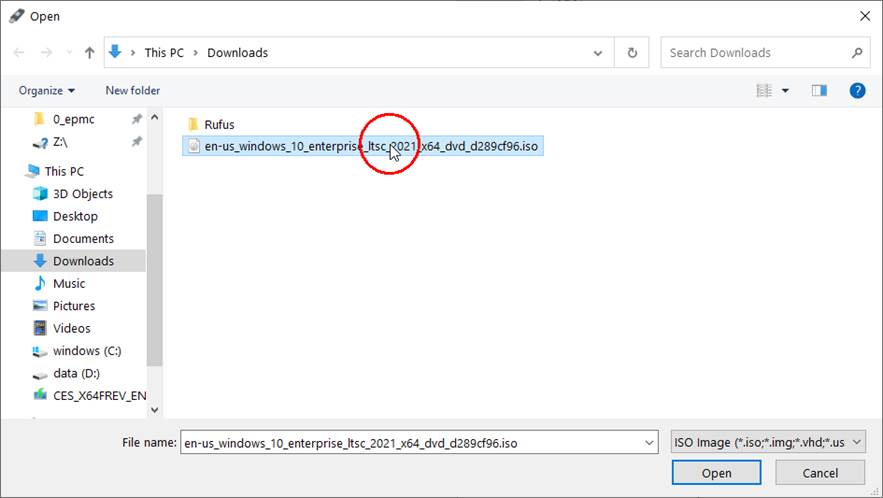This screenshot has height=498, width=883.
Task: Click the change view layout icon
Action: [x=765, y=90]
